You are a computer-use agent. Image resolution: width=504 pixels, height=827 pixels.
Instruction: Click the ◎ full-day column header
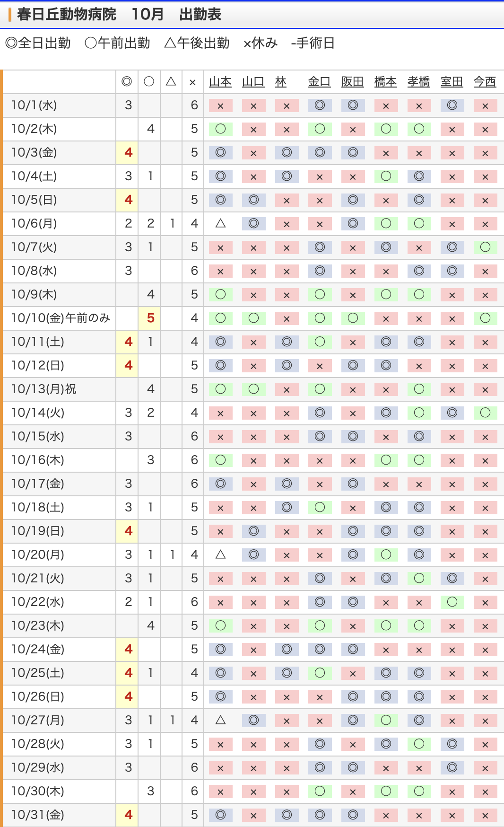(127, 82)
